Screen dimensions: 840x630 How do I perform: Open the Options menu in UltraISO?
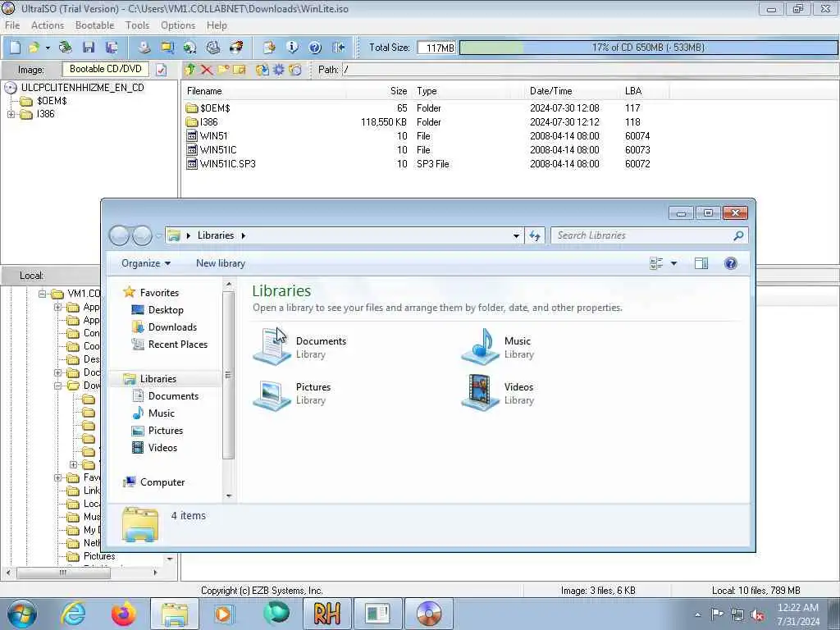(x=178, y=25)
